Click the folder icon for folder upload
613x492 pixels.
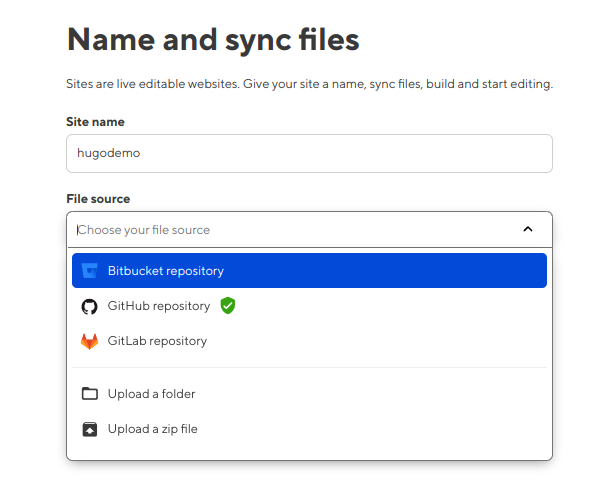[90, 394]
